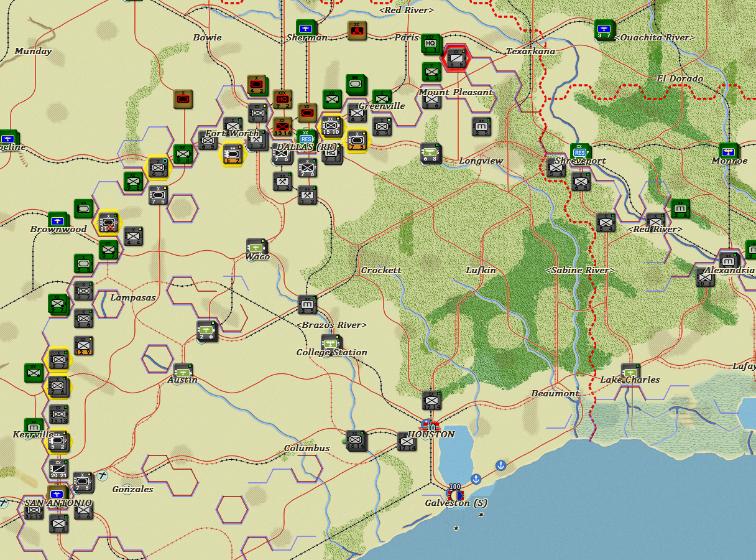Click the Longview city label
Screen dimensions: 756x560
(481, 161)
